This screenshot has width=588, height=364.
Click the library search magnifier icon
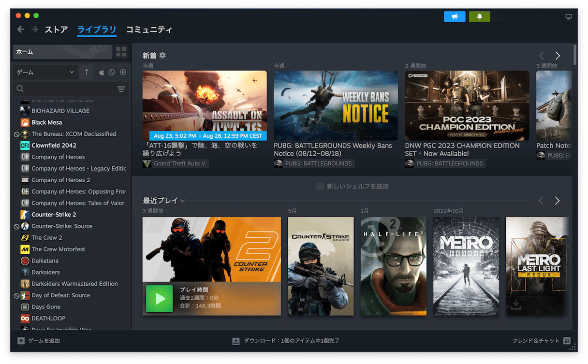pos(20,89)
